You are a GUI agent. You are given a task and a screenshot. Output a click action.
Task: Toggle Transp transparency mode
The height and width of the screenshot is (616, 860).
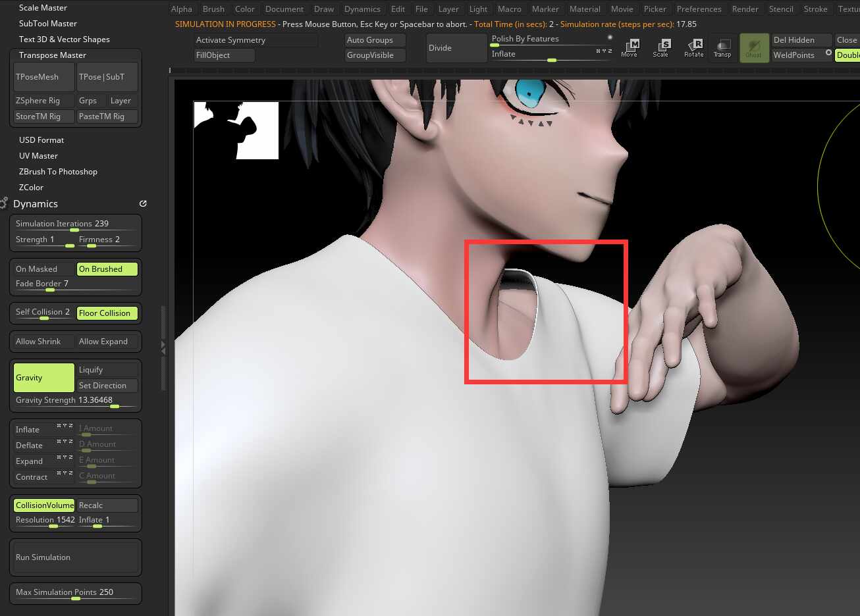(722, 48)
